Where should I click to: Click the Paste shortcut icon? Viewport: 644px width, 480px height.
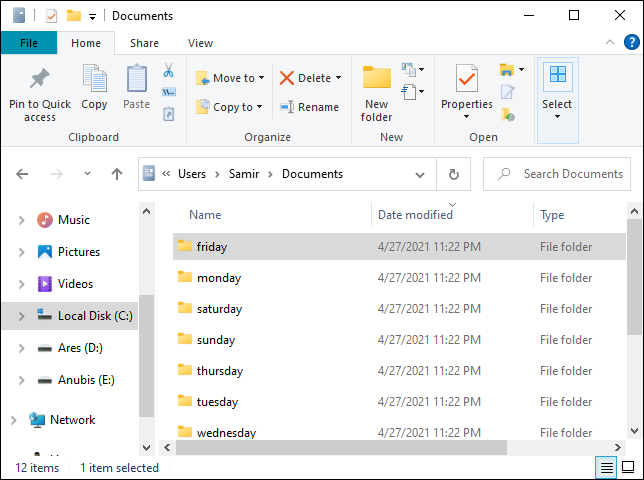tap(169, 114)
